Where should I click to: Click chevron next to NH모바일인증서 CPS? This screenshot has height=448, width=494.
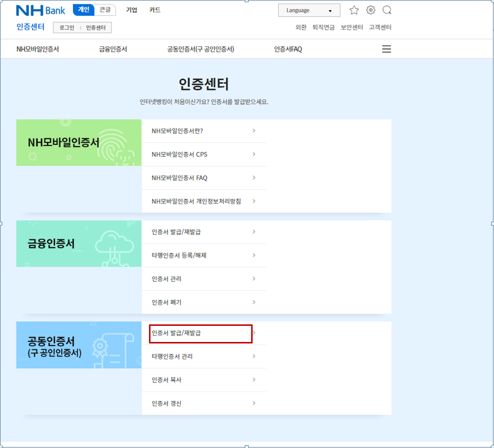[254, 154]
